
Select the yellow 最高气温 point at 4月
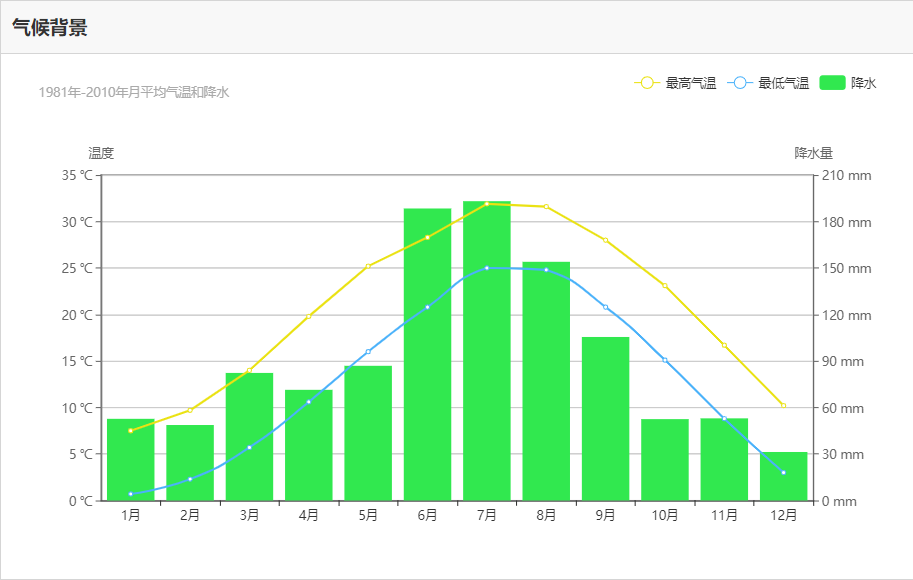(x=308, y=317)
